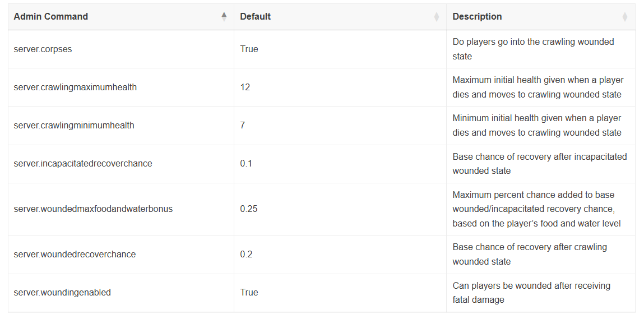
Task: Click the Admin Command column header
Action: 121,16
